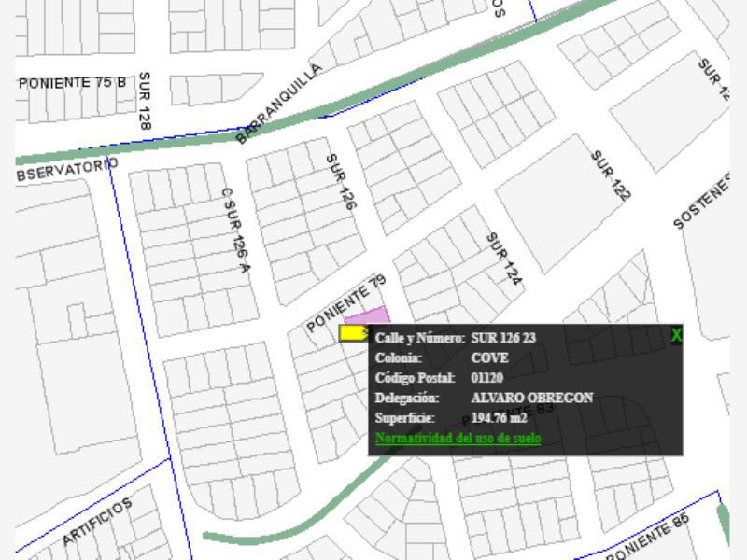This screenshot has width=747, height=560.
Task: Click the PONIENTE 79 street label
Action: [x=345, y=303]
